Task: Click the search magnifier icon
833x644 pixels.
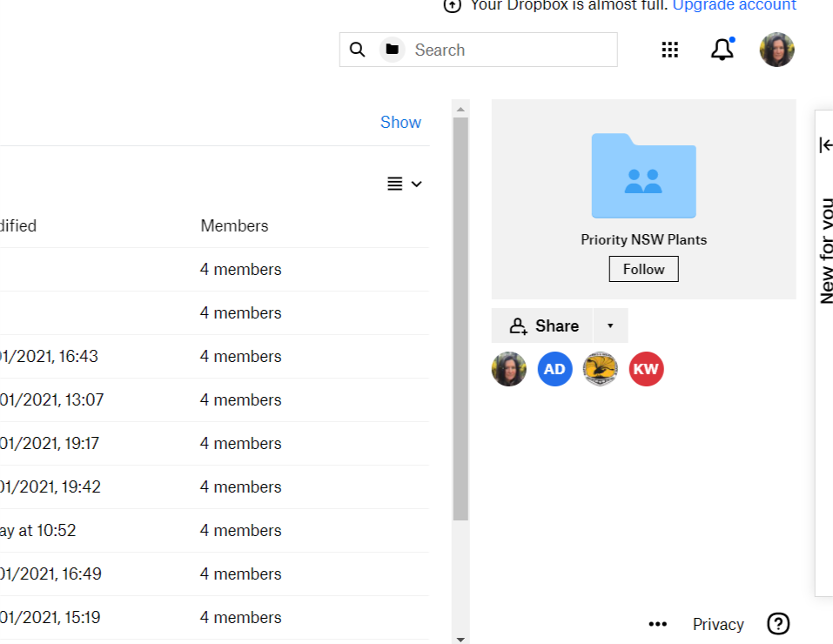Action: coord(357,50)
